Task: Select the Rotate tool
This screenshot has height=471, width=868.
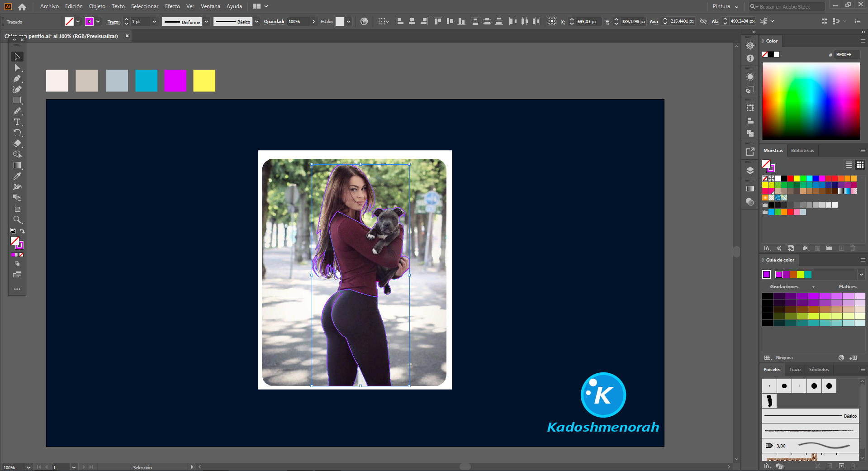Action: (x=17, y=133)
